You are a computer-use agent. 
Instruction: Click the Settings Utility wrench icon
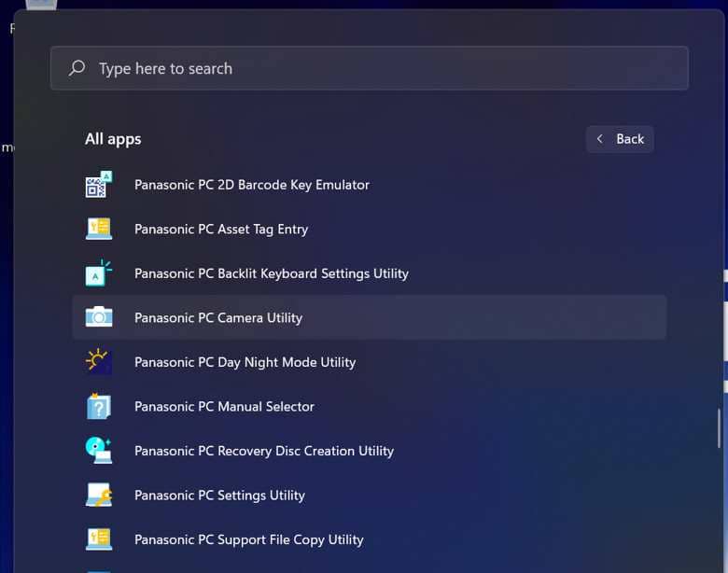tap(98, 495)
